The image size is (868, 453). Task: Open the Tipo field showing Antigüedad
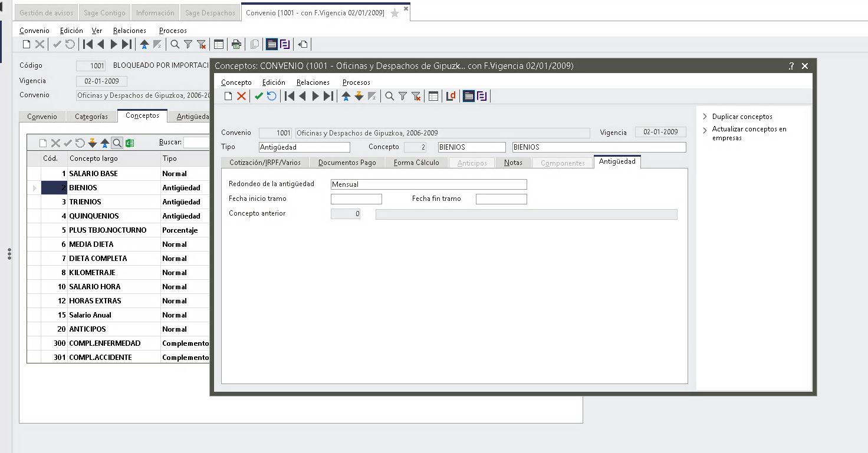tap(304, 147)
